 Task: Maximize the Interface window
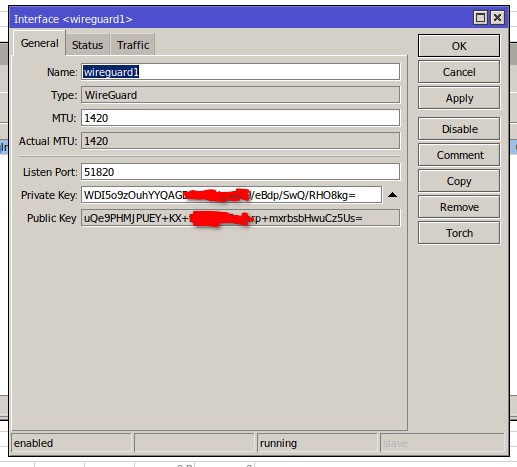tap(480, 17)
